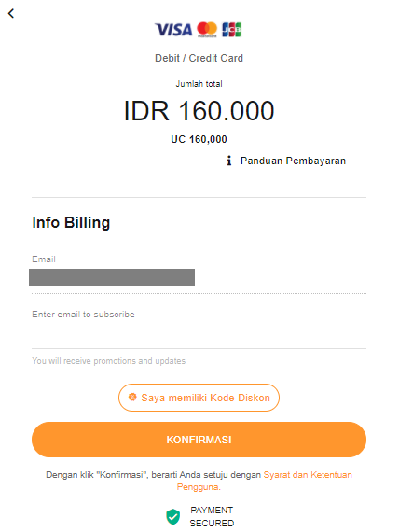Click the discount badge icon in Kode Diskon button
Image resolution: width=399 pixels, height=532 pixels.
[132, 397]
